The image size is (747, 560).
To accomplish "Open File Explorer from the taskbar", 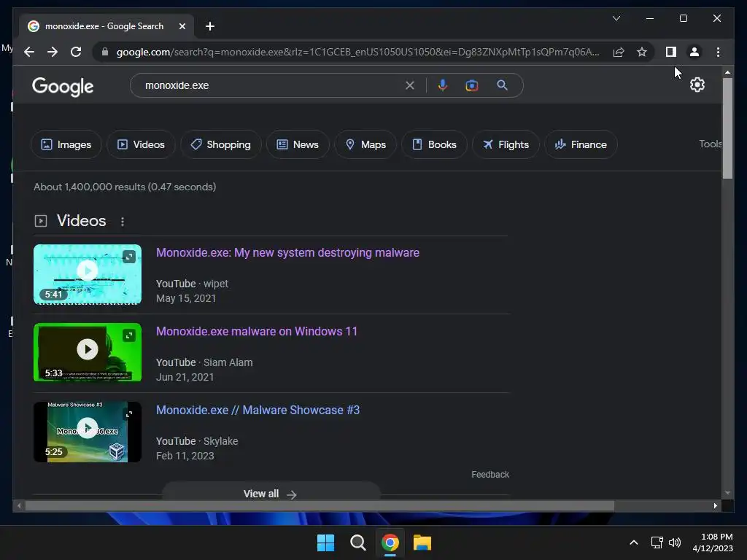I will 422,542.
